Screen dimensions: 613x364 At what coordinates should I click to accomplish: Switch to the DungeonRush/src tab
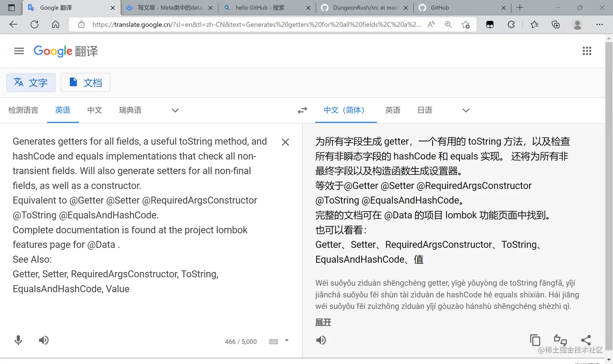pyautogui.click(x=365, y=8)
